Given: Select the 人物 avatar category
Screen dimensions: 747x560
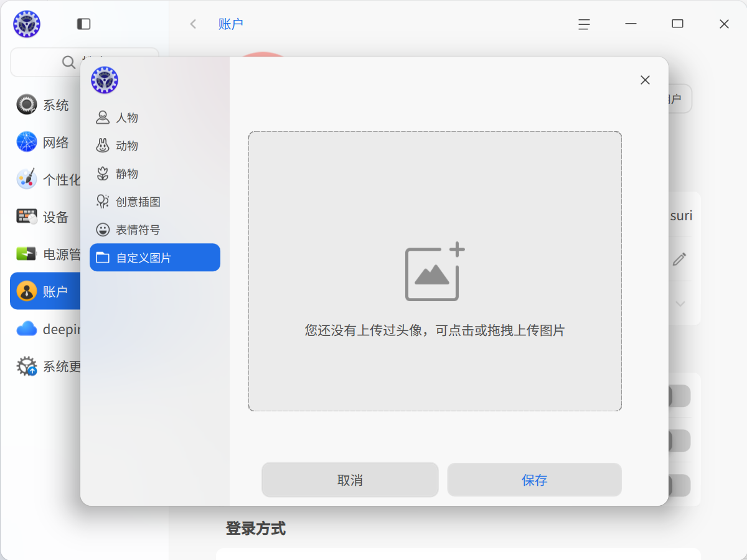Looking at the screenshot, I should 155,118.
